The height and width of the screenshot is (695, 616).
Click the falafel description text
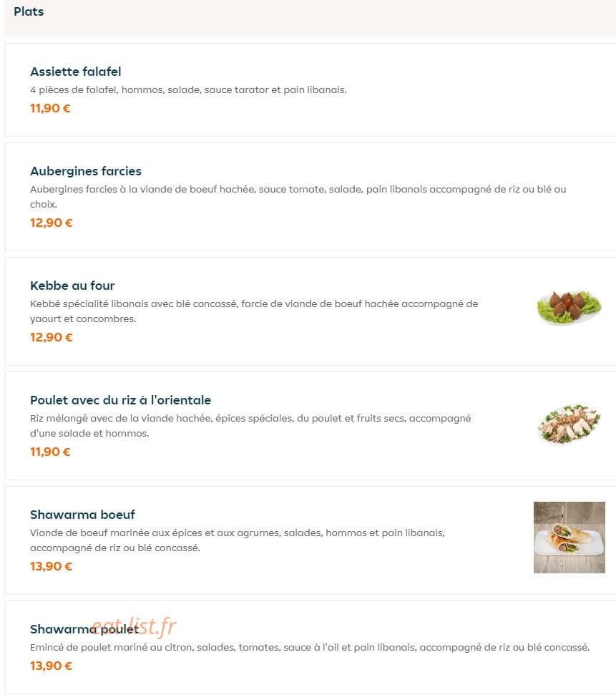point(188,90)
